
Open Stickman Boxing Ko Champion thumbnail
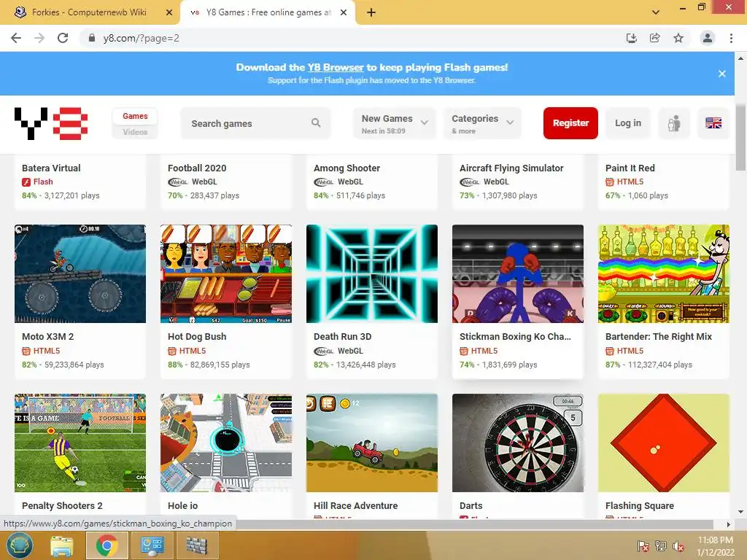(518, 274)
